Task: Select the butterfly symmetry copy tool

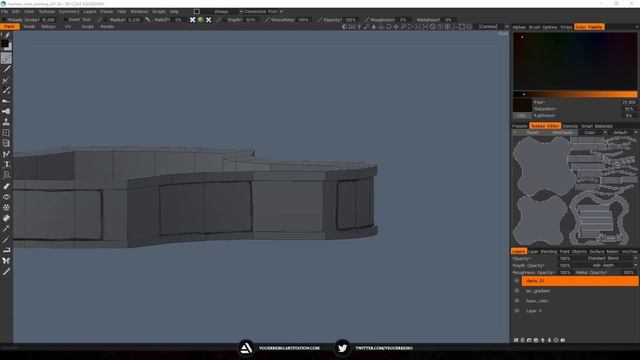Action: (x=6, y=260)
